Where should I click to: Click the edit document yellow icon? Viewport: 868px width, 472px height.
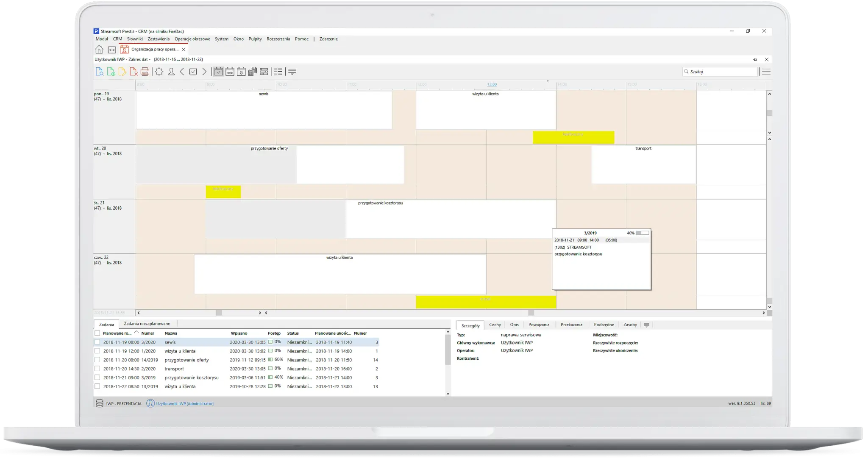pos(122,72)
